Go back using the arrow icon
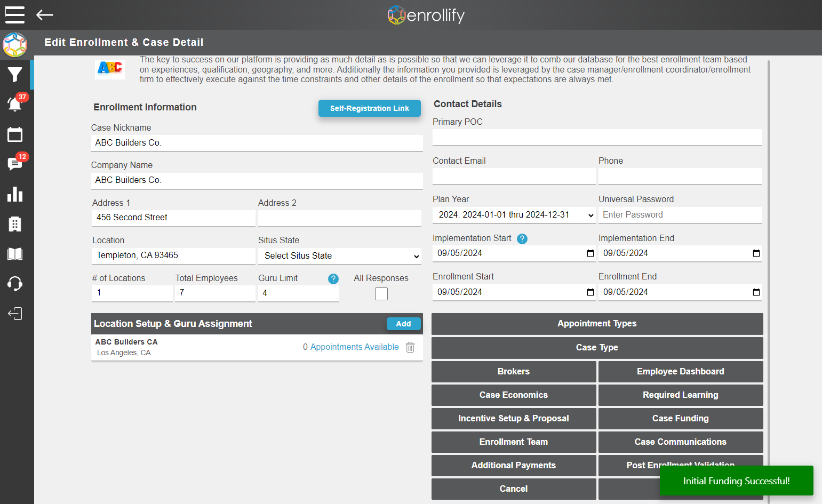Image resolution: width=822 pixels, height=504 pixels. click(45, 15)
